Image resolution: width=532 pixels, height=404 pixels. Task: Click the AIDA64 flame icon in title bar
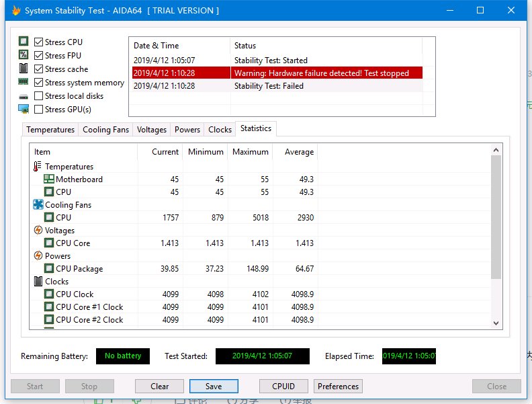click(16, 11)
